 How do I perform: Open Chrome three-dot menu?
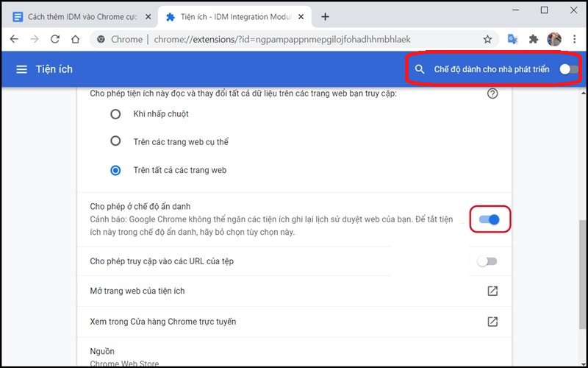tap(575, 39)
